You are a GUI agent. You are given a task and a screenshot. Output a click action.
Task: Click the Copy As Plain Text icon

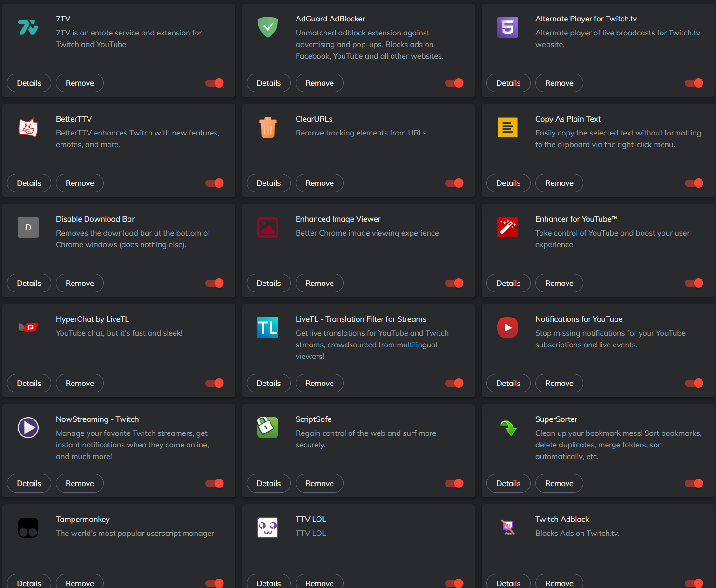[x=508, y=128]
